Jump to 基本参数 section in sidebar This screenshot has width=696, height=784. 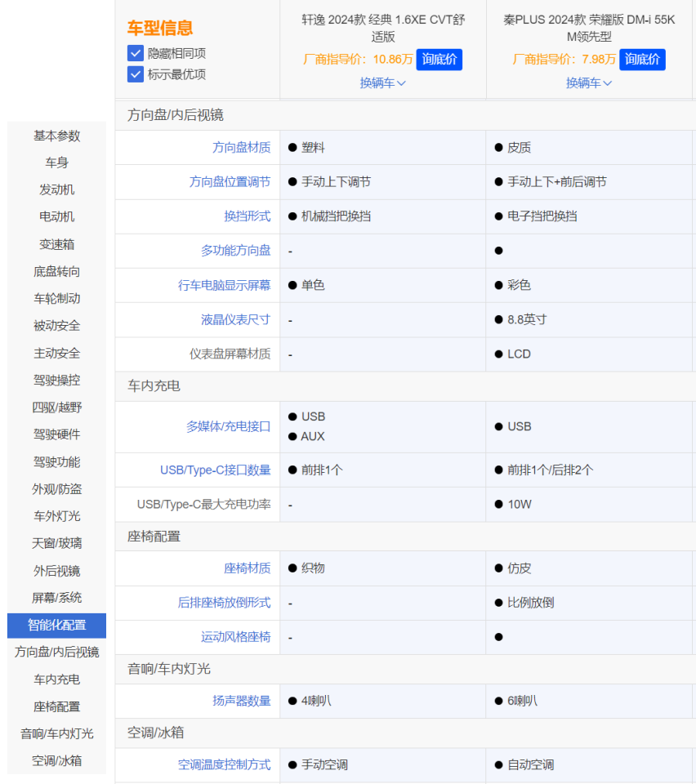click(x=56, y=136)
